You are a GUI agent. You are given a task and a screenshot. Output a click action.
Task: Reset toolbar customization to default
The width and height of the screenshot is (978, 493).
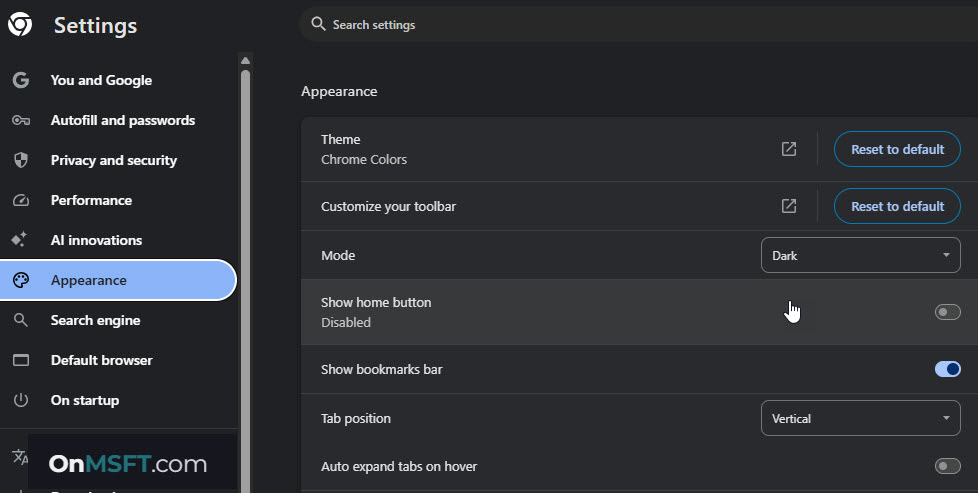897,206
